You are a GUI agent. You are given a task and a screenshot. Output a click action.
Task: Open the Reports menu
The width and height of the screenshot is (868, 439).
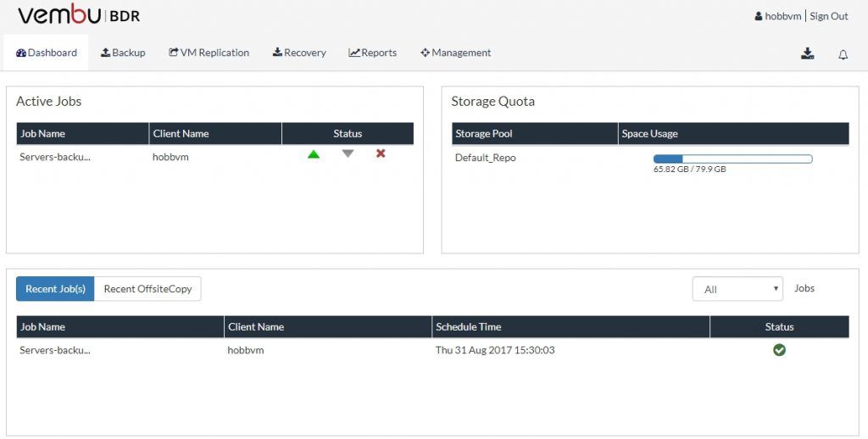click(373, 53)
